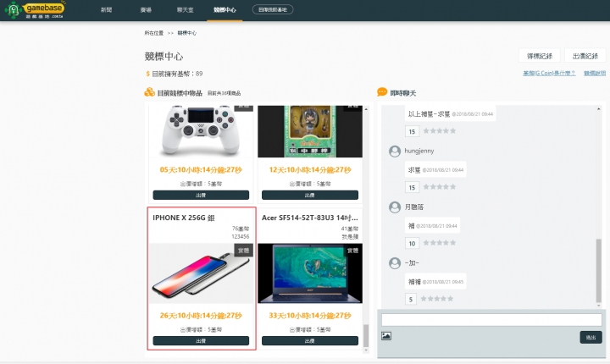Click the gamebase logo
610x364 pixels.
tap(35, 9)
